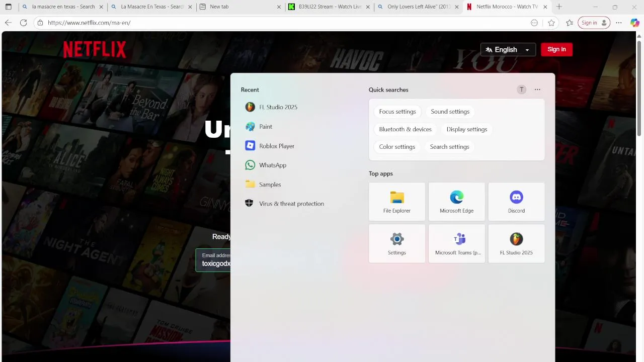Switch to 'La Masacre En Texas' second tab
644x362 pixels.
(151, 7)
